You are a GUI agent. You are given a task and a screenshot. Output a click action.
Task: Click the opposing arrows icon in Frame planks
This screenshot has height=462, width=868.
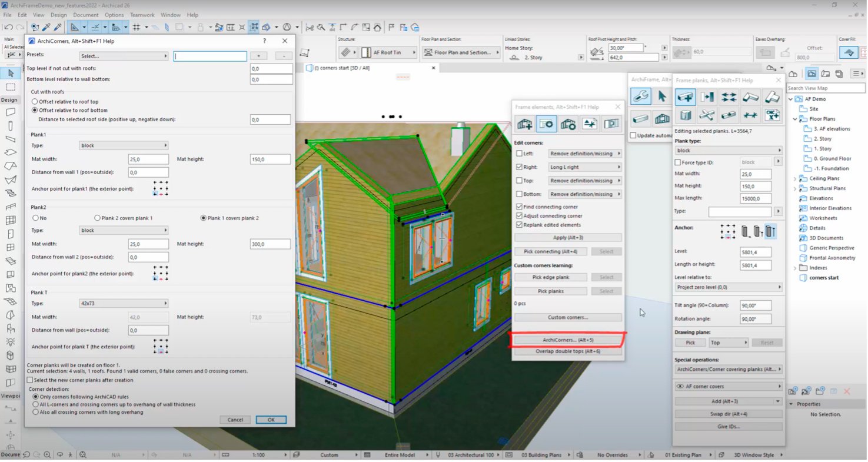point(729,97)
